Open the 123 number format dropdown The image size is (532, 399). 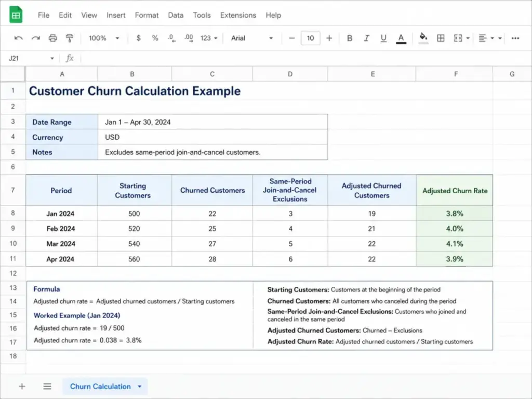click(209, 38)
